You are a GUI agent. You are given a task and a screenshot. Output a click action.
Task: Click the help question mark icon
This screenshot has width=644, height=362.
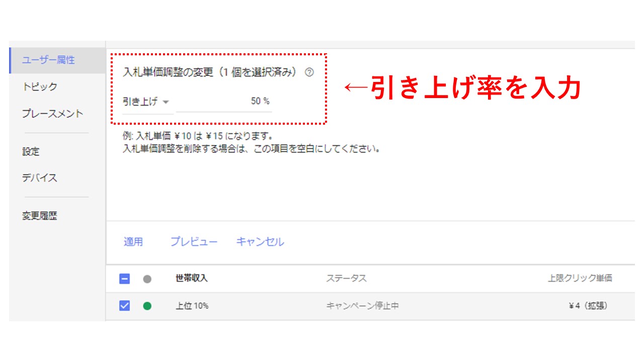pos(309,72)
